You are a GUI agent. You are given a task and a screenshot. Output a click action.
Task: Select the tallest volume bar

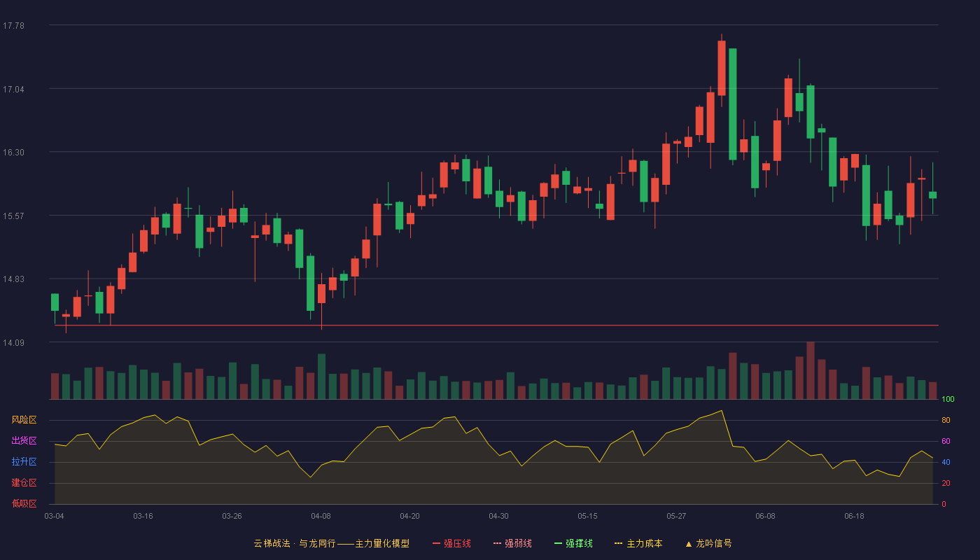(x=811, y=370)
